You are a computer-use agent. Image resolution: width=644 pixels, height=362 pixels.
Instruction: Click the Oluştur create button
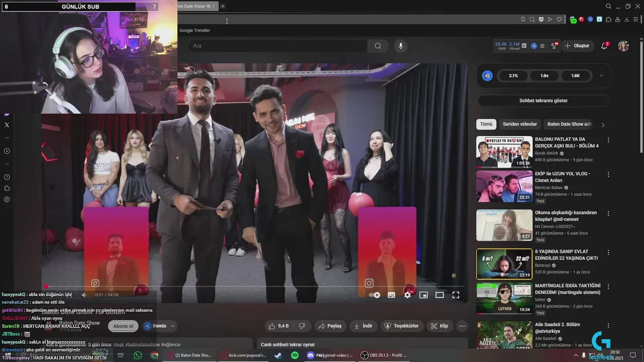[x=577, y=46]
